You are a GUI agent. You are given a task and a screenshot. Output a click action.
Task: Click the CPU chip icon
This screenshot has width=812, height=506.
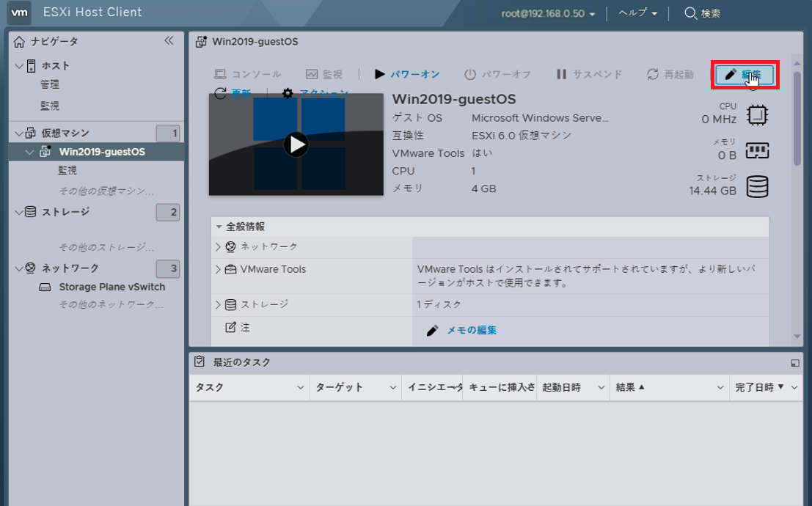tap(757, 115)
